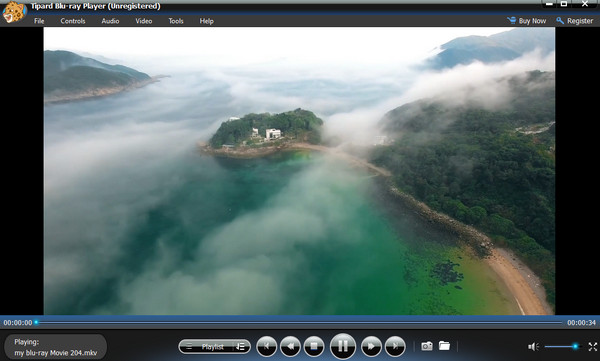Skip to the previous chapter button

(x=266, y=346)
